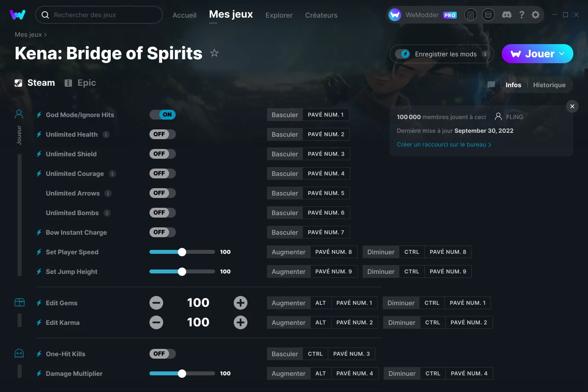Click Basculer button for One-Hit Kills
Screen dimensions: 588x392
285,354
